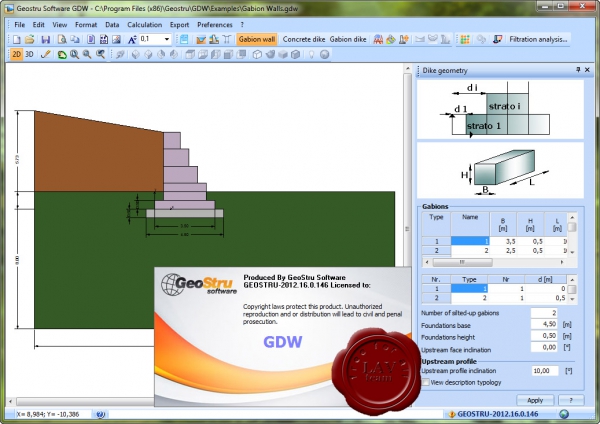This screenshot has width=600, height=424.
Task: Open the Edit menu
Action: tap(38, 25)
